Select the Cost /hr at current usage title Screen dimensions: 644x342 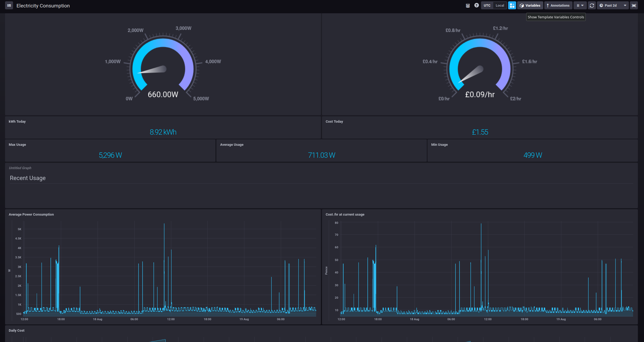pos(345,214)
